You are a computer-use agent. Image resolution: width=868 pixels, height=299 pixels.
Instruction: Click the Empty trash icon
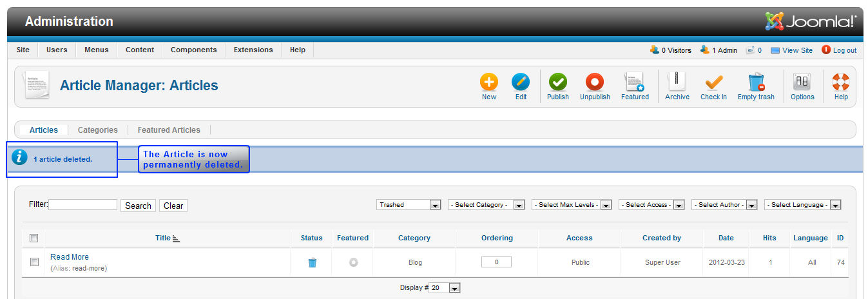click(x=756, y=83)
